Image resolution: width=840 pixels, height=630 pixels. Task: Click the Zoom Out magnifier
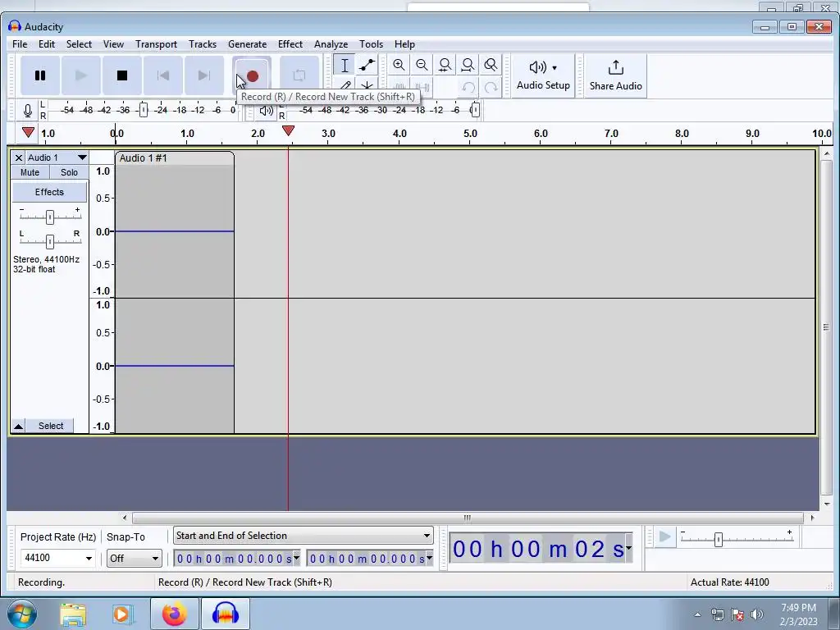coord(422,66)
